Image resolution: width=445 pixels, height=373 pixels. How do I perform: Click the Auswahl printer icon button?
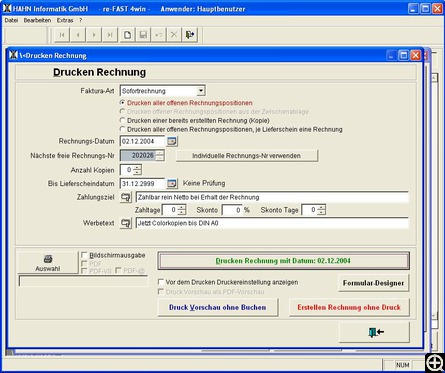pyautogui.click(x=48, y=262)
